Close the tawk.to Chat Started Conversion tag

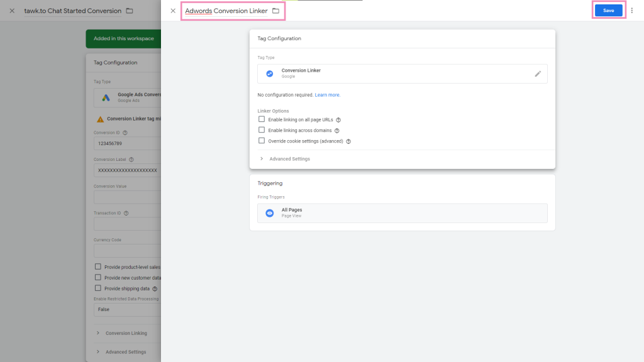12,11
